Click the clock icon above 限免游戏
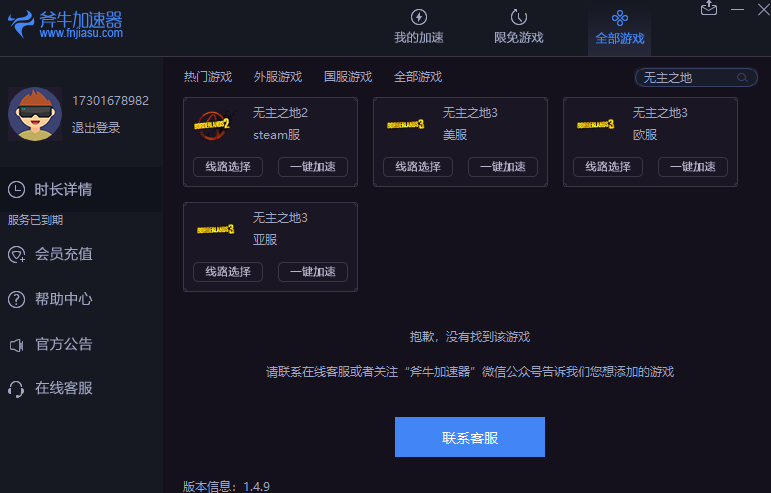 (x=518, y=17)
